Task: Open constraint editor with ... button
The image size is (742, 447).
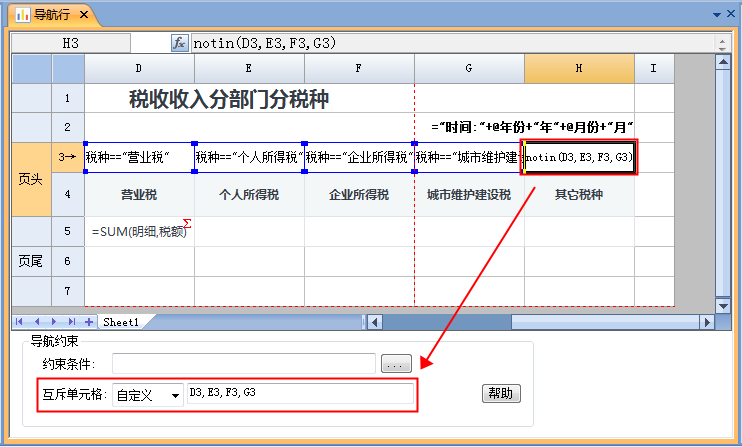Action: click(x=396, y=364)
